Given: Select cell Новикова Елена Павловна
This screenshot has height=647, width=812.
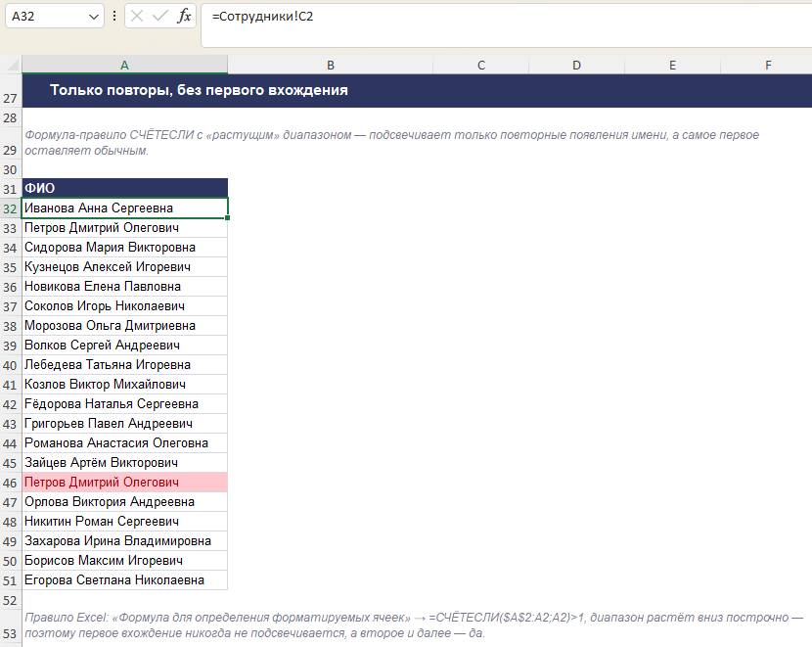Looking at the screenshot, I should (125, 287).
